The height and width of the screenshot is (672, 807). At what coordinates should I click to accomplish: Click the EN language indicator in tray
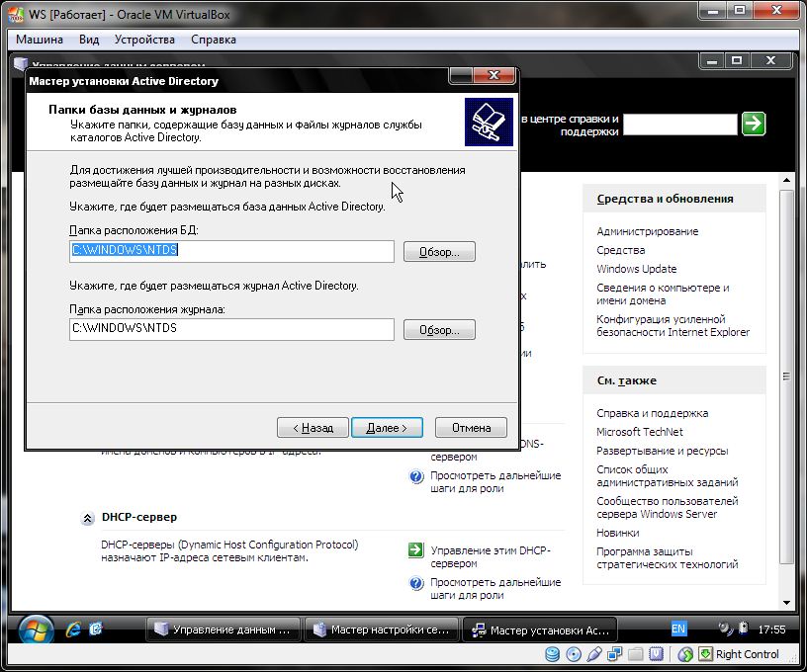point(678,629)
